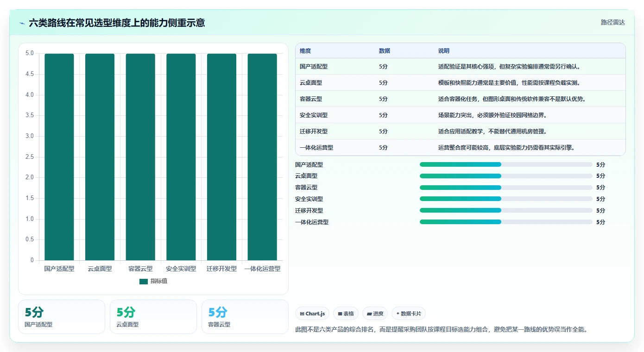Click the 一体化运营型 progress bar
Viewport: 644px width, 352px height.
click(x=506, y=222)
